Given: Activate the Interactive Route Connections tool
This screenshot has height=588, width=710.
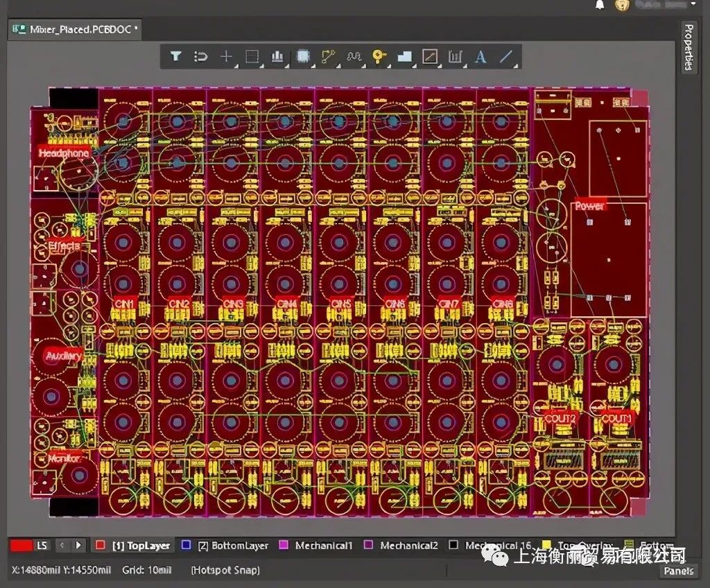Looking at the screenshot, I should 328,57.
